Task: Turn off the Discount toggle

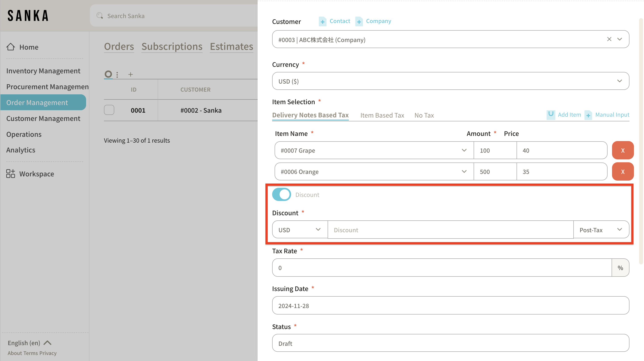Action: point(282,194)
